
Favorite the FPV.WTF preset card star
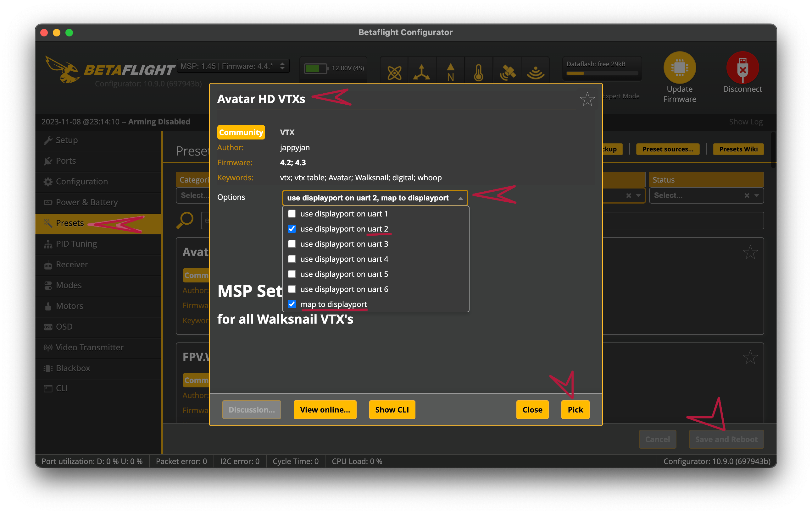pos(750,357)
